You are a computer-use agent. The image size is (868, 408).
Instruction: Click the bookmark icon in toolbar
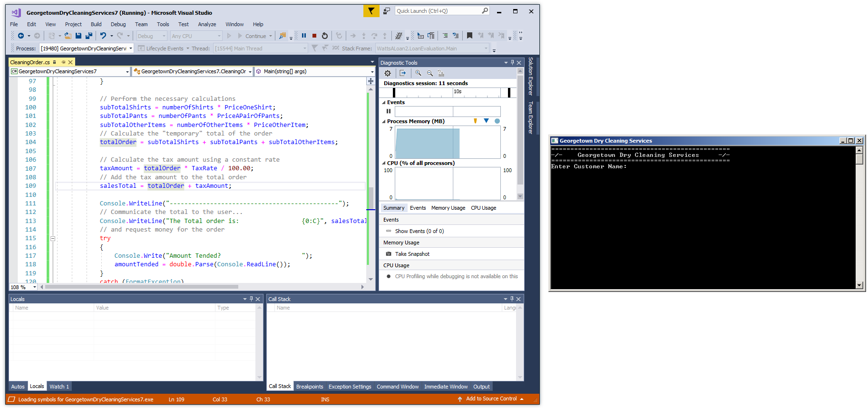click(469, 36)
